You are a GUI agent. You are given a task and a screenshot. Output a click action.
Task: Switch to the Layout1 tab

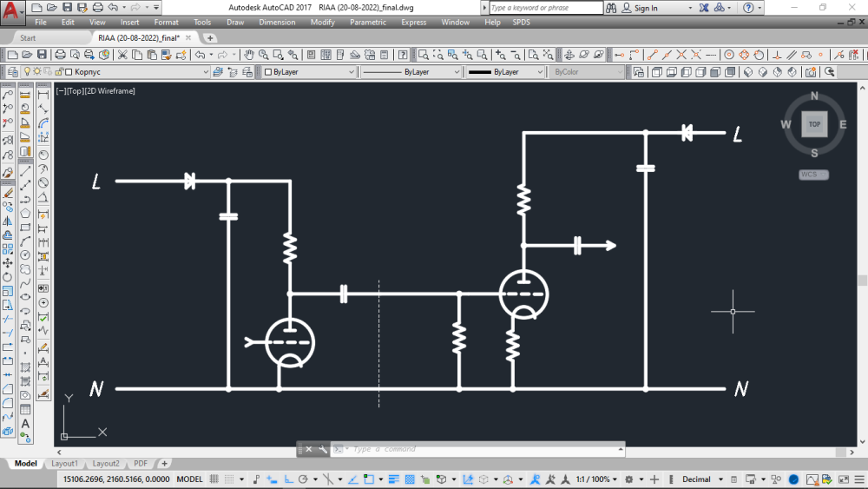coord(64,464)
